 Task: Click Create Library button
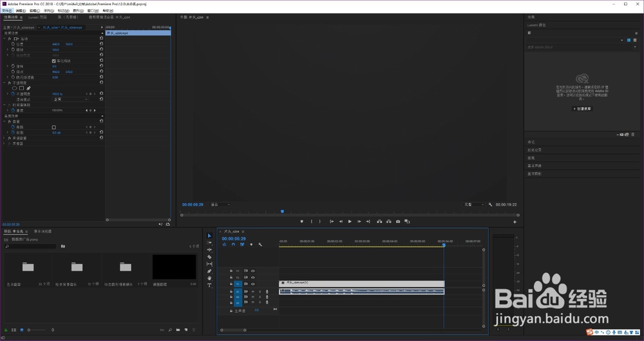pos(582,108)
